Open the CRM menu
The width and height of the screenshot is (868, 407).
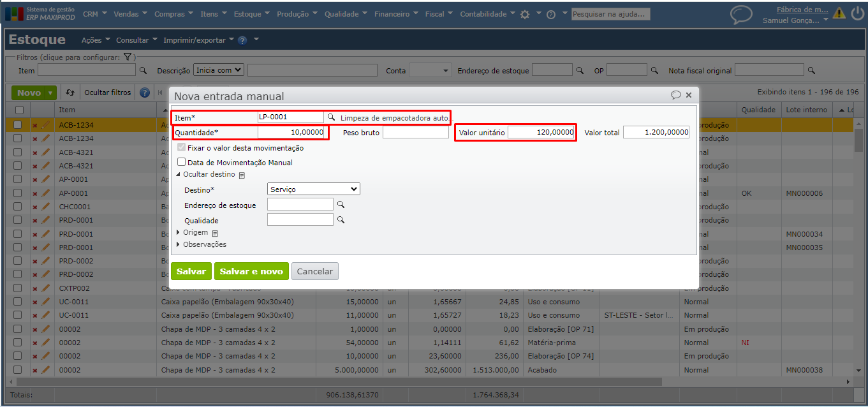95,14
